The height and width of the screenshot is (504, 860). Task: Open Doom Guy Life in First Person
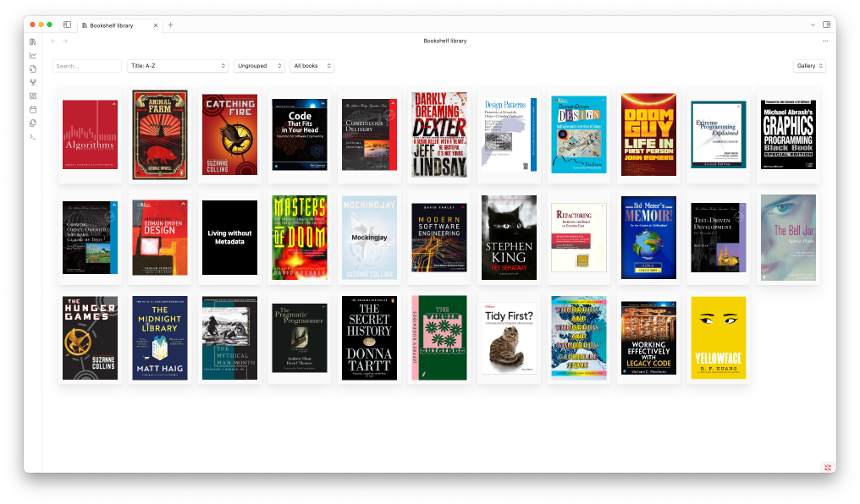(x=649, y=134)
